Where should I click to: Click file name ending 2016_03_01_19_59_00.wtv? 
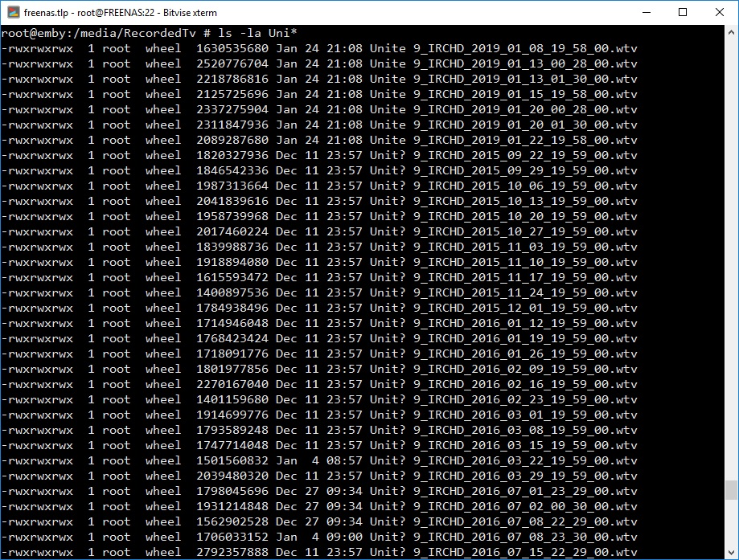point(503,415)
